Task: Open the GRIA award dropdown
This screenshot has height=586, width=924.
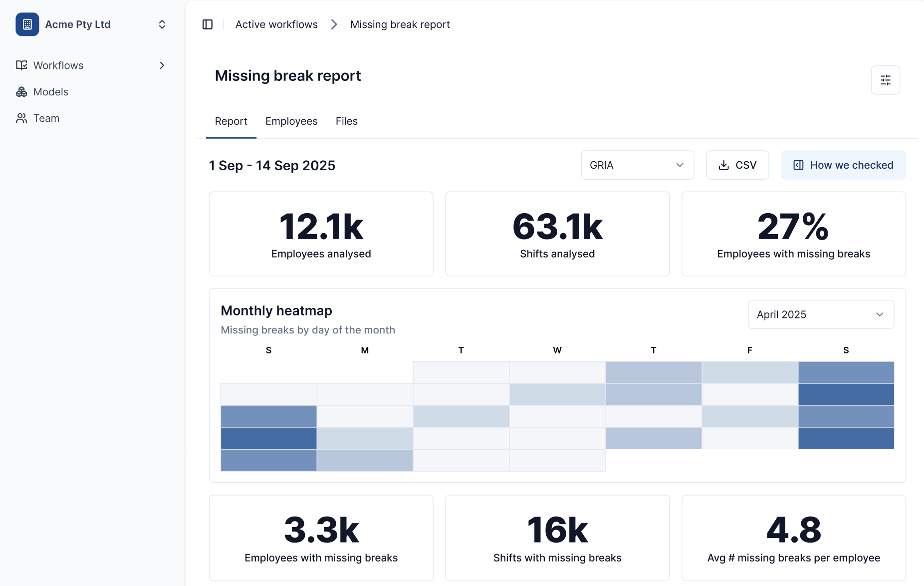Action: 637,165
